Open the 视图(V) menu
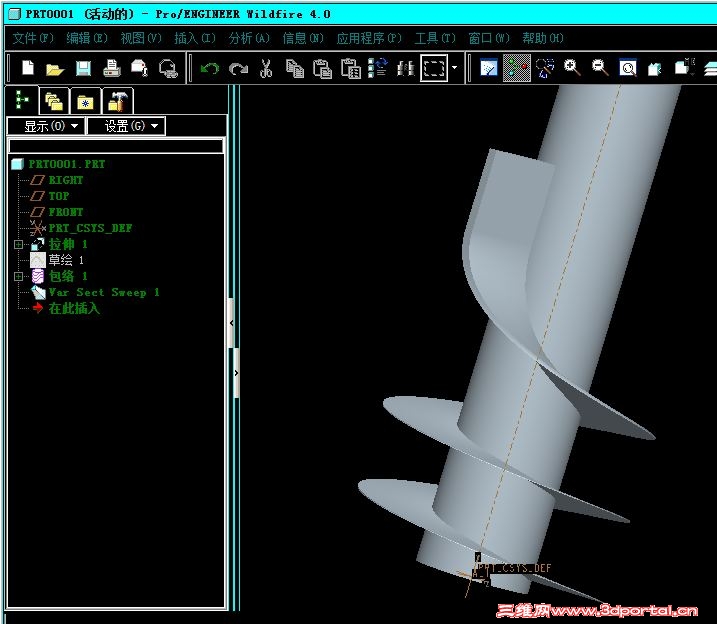717x624 pixels. 141,38
